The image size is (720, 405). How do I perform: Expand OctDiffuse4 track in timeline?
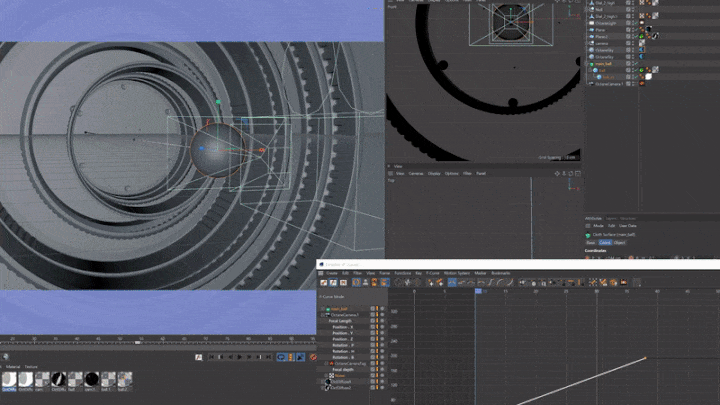tap(322, 382)
